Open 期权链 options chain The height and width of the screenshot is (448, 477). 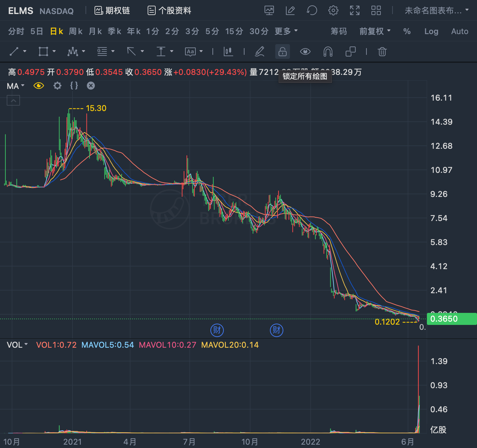pyautogui.click(x=112, y=11)
